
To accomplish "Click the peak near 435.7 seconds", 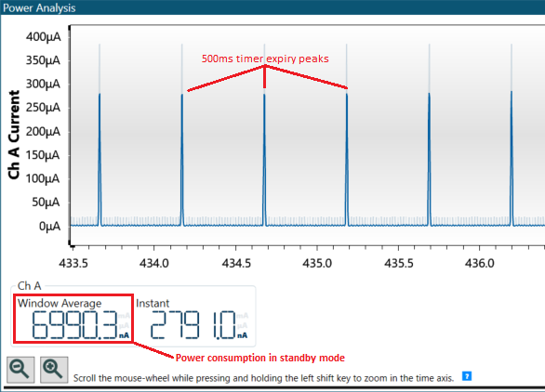I will [x=430, y=160].
